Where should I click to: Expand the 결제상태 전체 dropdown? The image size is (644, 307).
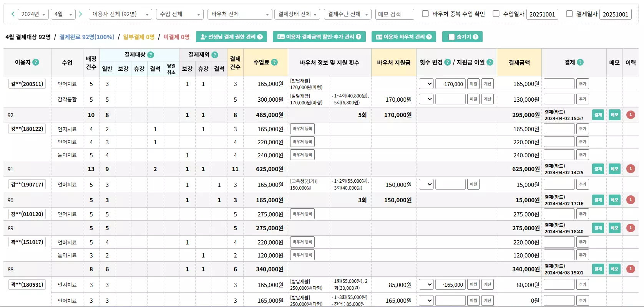(x=297, y=14)
